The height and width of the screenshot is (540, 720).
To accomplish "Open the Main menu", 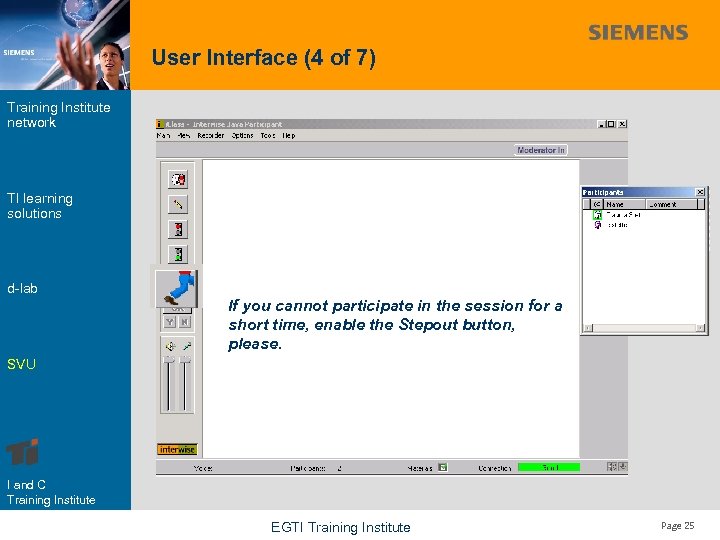I will (163, 135).
